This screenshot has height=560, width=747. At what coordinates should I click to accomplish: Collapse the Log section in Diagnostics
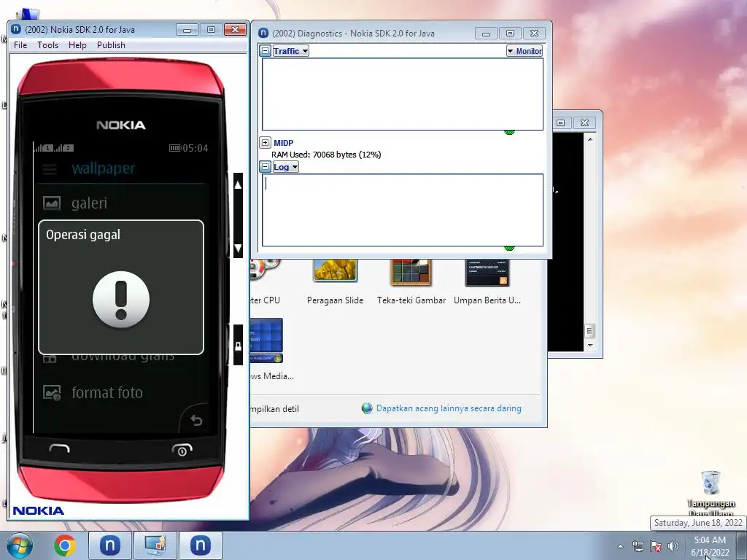266,167
